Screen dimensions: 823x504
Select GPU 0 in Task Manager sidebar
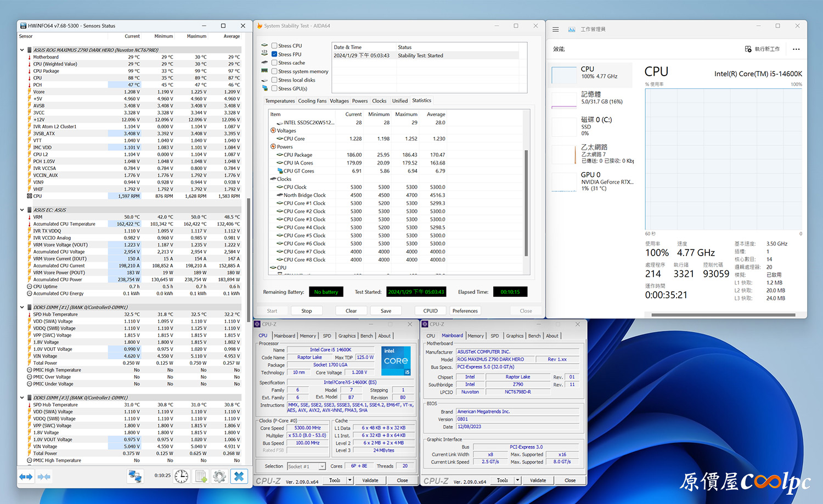591,182
